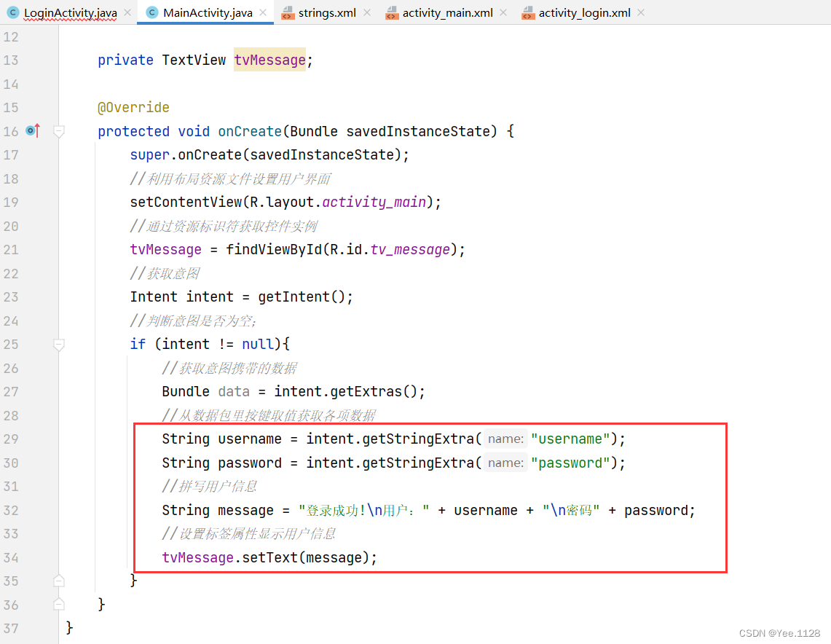Image resolution: width=831 pixels, height=644 pixels.
Task: Click super.onCreate call on line 17
Action: 269,154
